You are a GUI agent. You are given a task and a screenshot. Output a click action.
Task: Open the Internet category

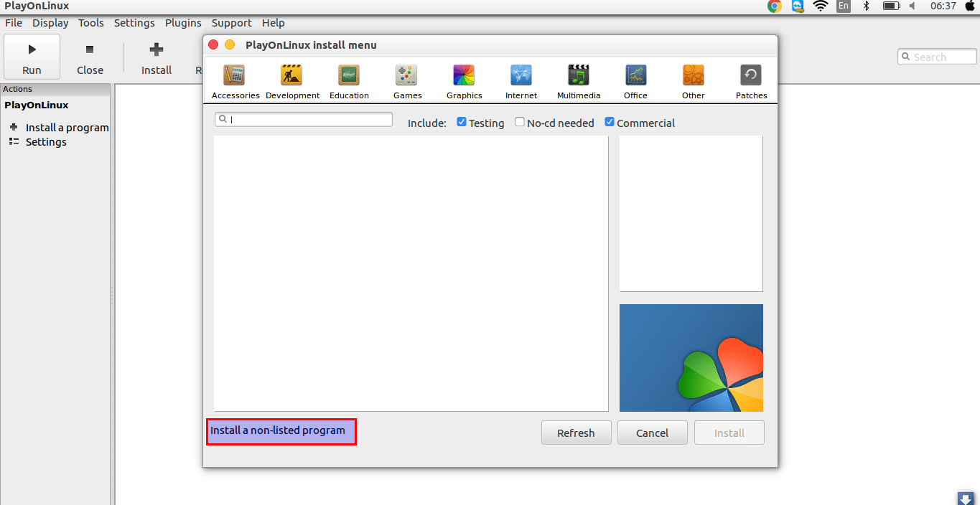(521, 79)
